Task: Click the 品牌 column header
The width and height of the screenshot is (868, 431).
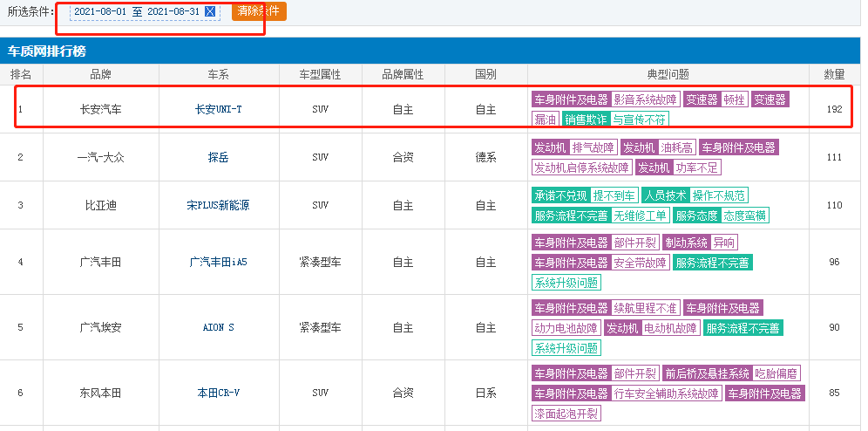Action: [101, 74]
